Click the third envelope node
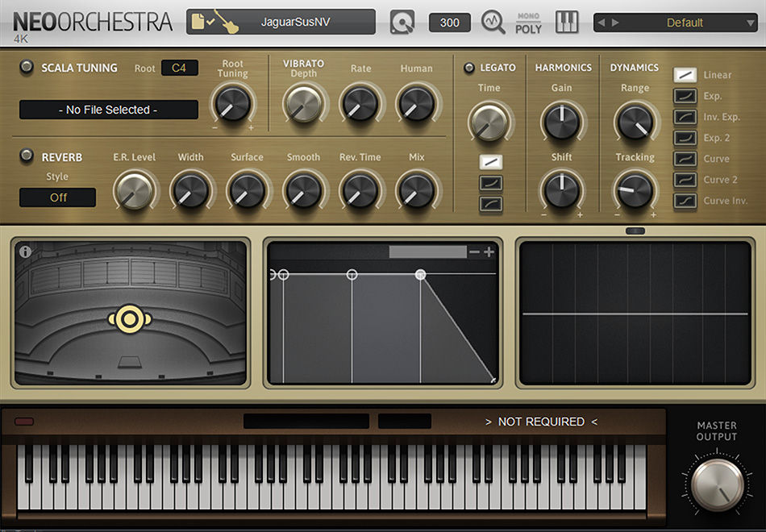The width and height of the screenshot is (766, 532). 352,275
